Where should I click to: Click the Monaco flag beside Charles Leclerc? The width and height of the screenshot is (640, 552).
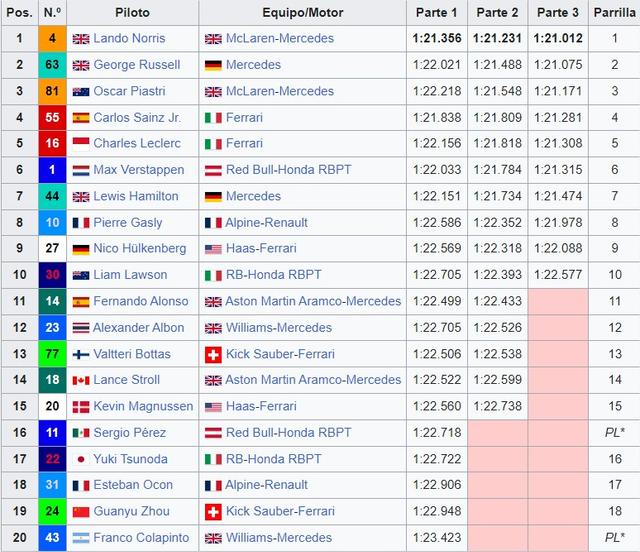81,144
